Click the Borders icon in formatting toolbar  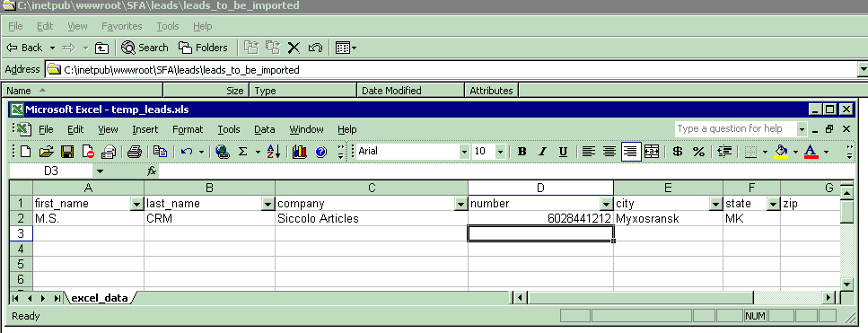(x=750, y=152)
